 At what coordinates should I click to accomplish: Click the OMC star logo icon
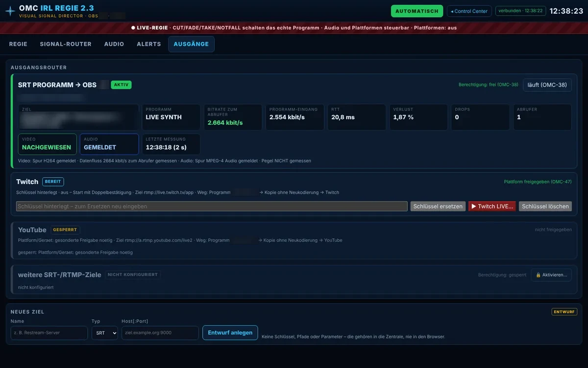10,11
